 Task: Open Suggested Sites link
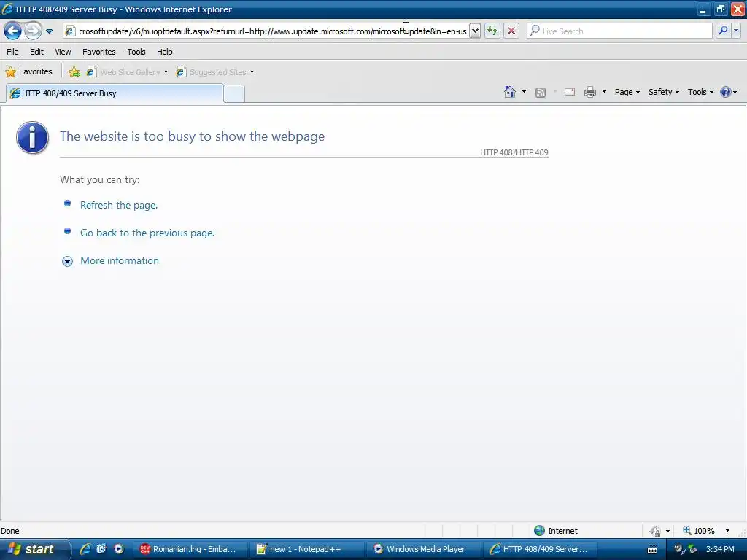[212, 72]
